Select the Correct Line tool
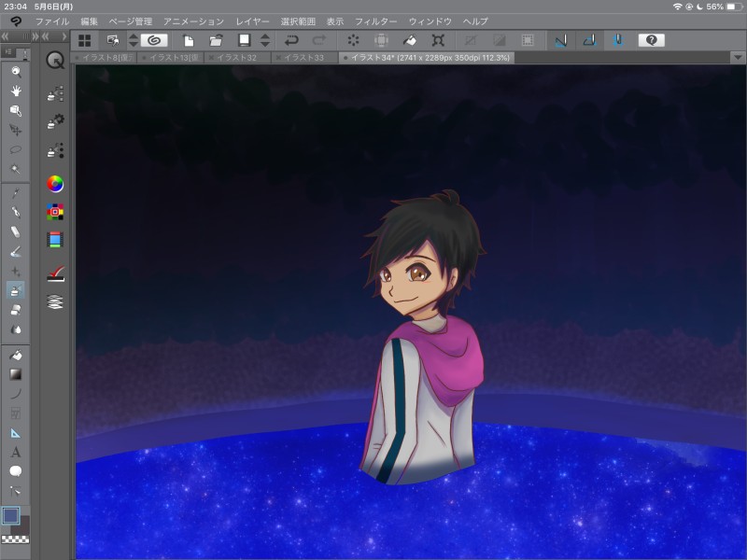 click(x=16, y=491)
